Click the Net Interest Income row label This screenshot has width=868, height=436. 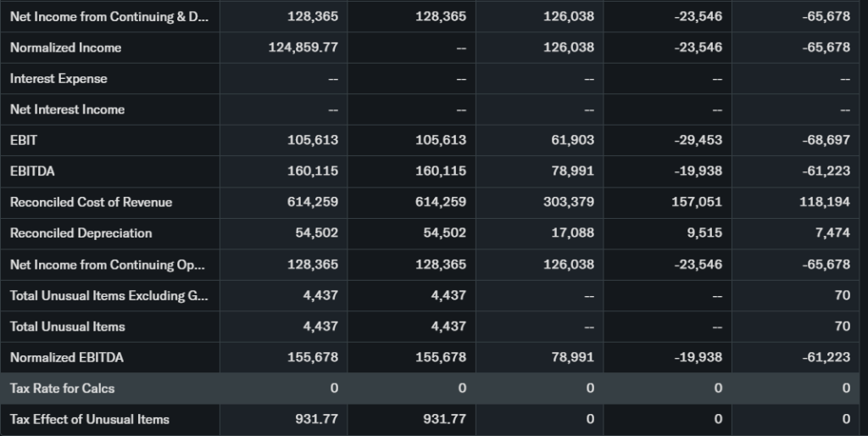[x=67, y=109]
